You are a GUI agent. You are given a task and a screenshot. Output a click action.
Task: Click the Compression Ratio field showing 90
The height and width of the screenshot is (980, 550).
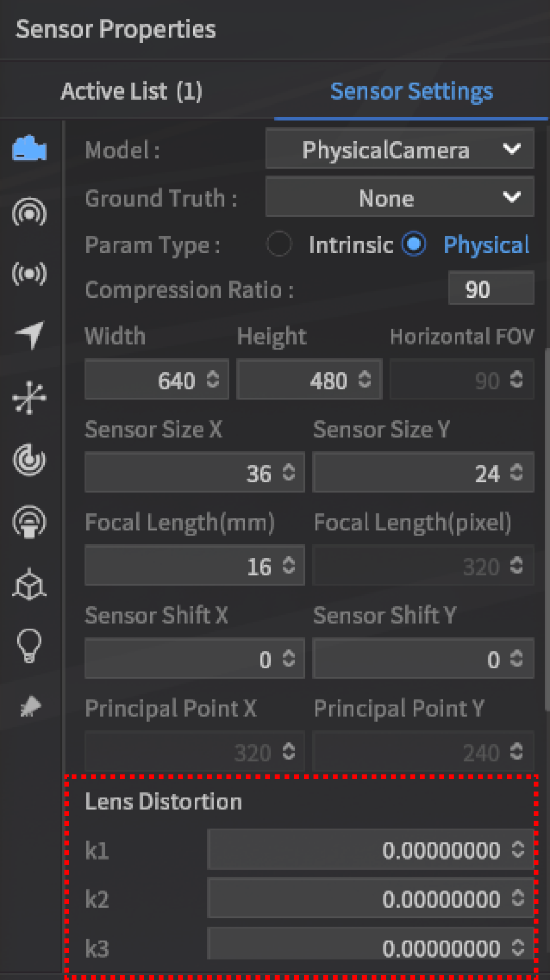tap(490, 289)
